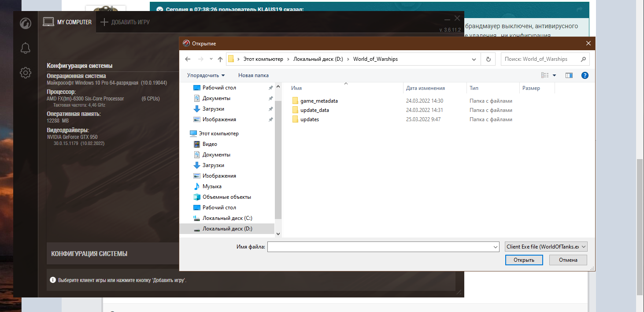This screenshot has height=312, width=644.
Task: Click the Wargaming logo icon in the sidebar
Action: [26, 23]
